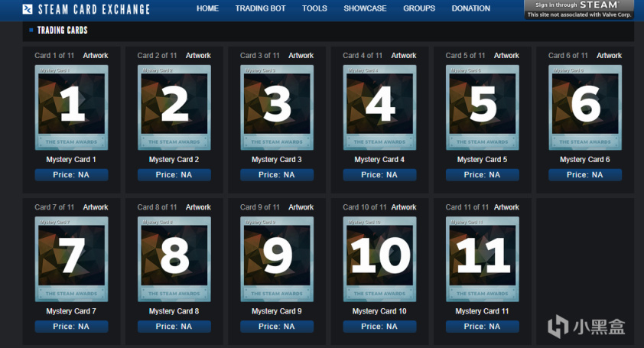
Task: Select the Mystery Card 3 thumbnail image
Action: point(277,107)
